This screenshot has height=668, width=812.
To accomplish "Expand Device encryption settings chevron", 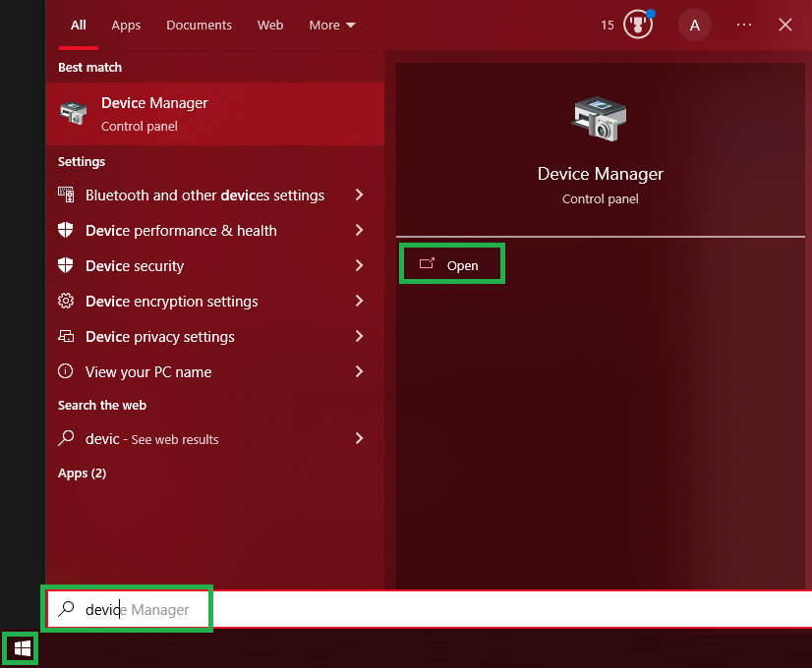I will 359,301.
